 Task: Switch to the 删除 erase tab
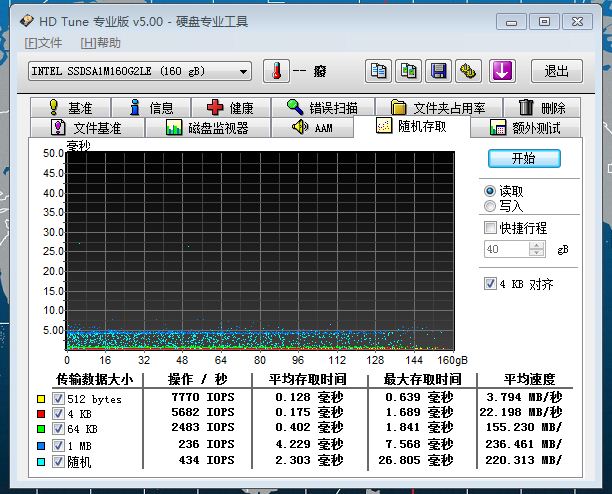click(x=542, y=107)
